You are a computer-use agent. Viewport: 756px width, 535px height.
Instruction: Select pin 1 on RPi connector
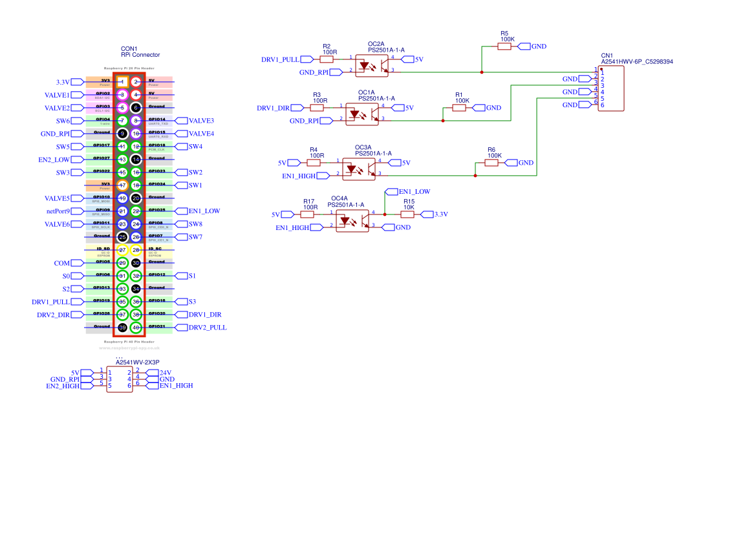(122, 82)
